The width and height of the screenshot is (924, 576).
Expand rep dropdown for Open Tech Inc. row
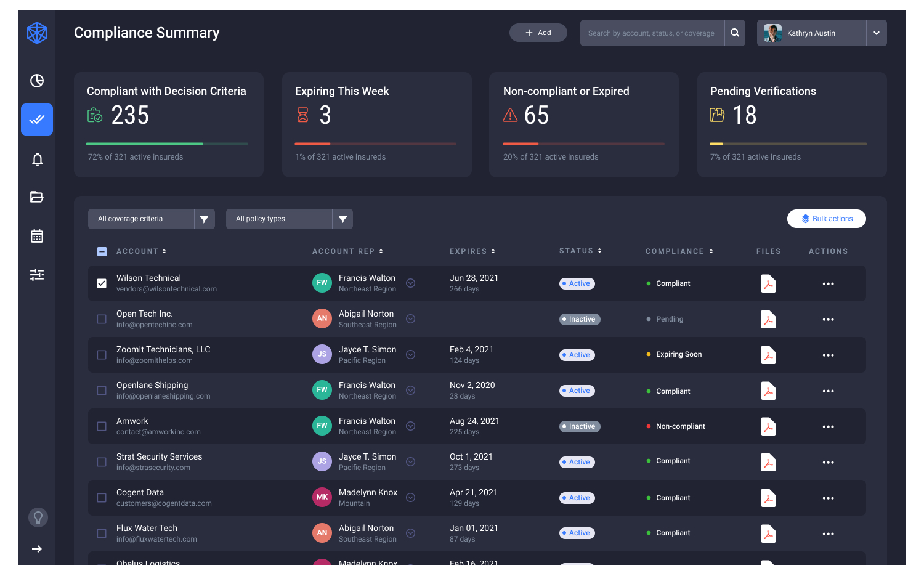[x=411, y=319]
